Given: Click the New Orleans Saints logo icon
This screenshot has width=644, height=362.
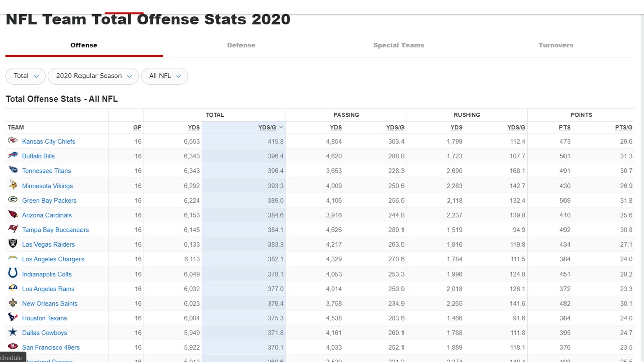Looking at the screenshot, I should click(x=13, y=303).
